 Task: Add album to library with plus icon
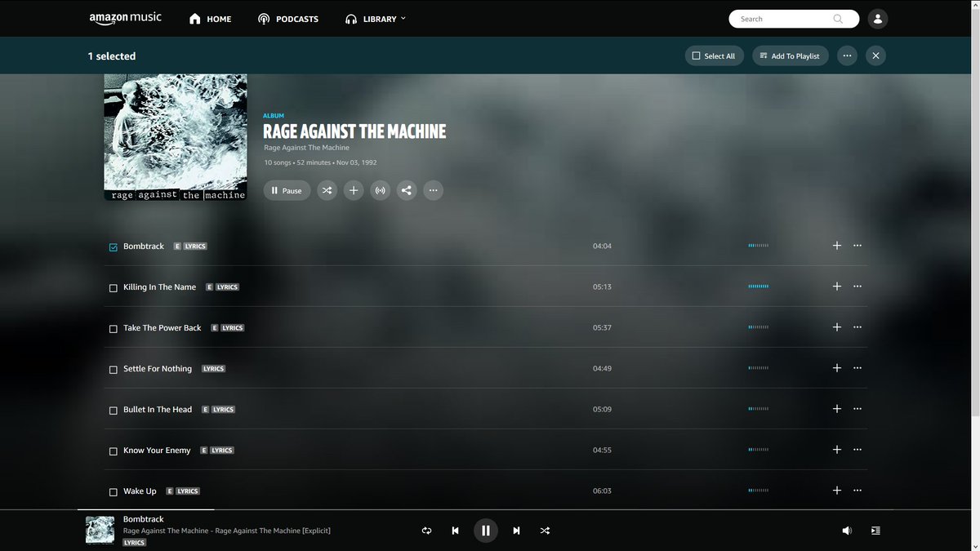pyautogui.click(x=354, y=190)
